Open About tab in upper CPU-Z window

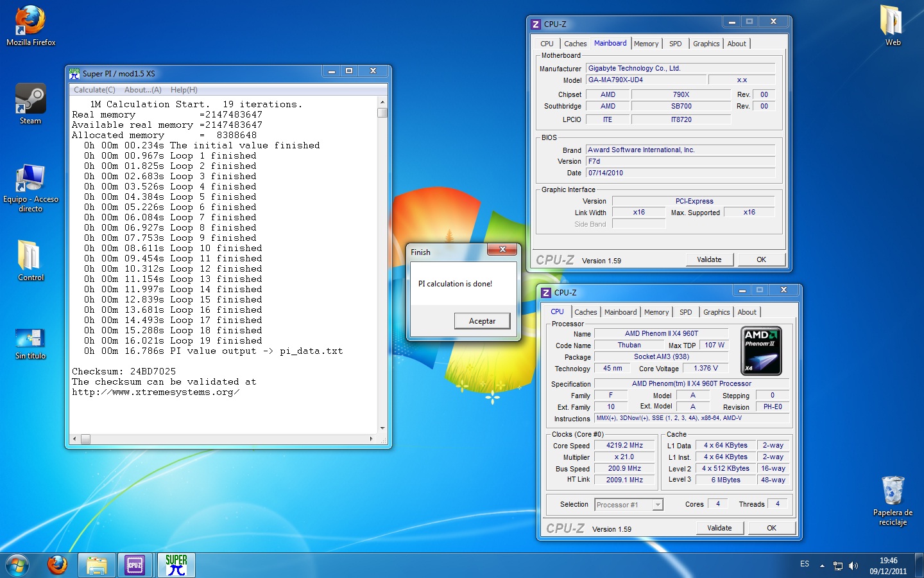(737, 44)
